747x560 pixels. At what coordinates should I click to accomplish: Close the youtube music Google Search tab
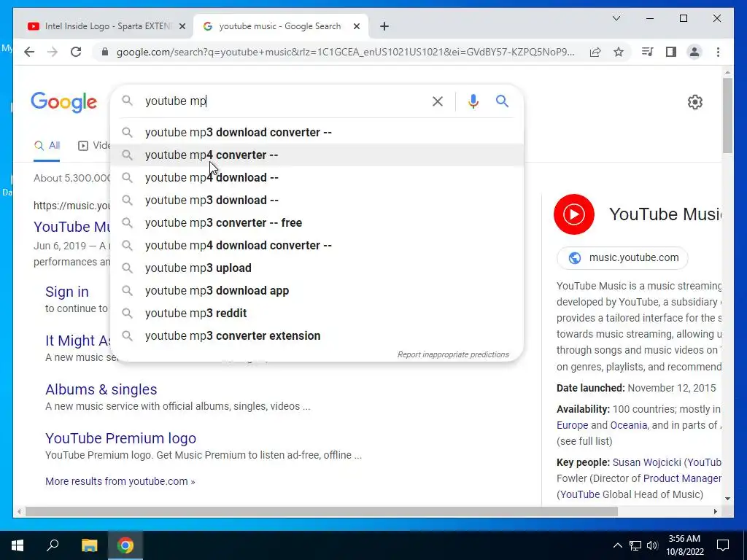[x=356, y=27]
